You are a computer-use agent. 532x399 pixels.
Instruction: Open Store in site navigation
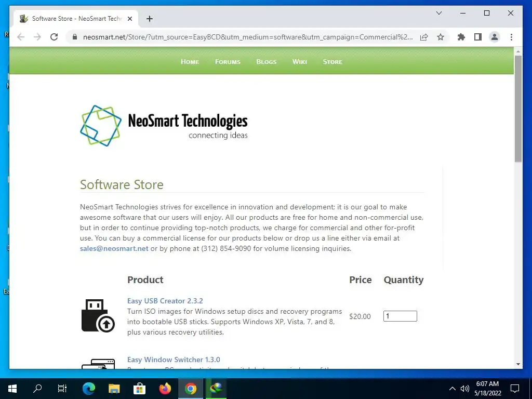[332, 62]
